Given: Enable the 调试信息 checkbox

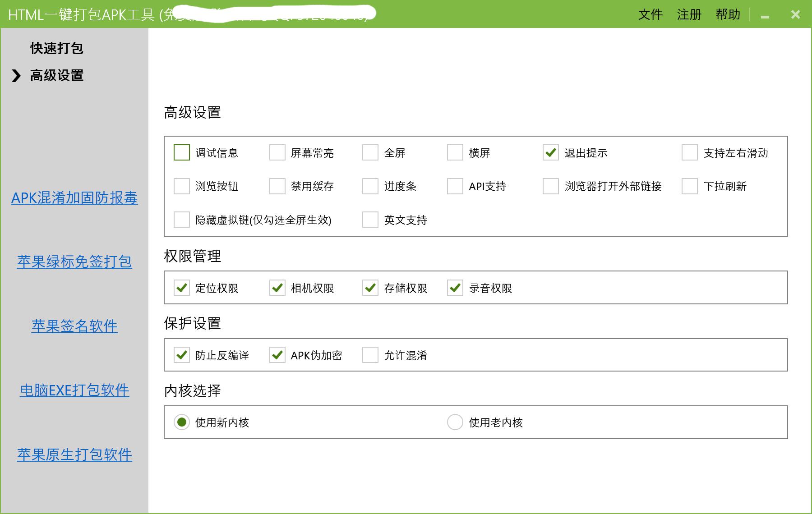Looking at the screenshot, I should 181,153.
